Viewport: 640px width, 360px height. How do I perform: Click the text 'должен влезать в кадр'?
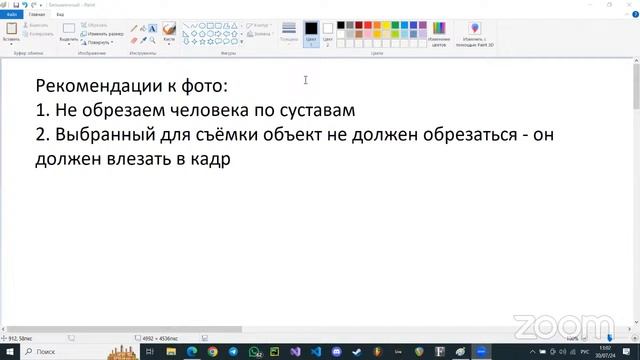(133, 159)
